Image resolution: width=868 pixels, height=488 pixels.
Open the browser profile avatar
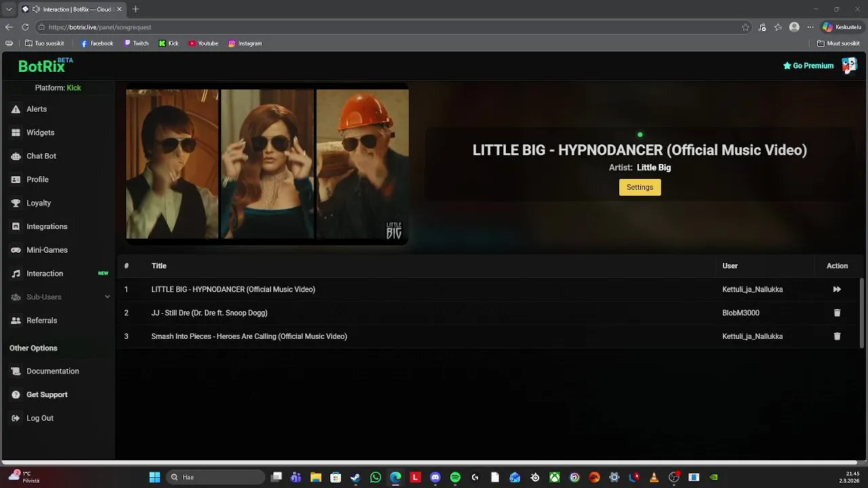coord(794,27)
